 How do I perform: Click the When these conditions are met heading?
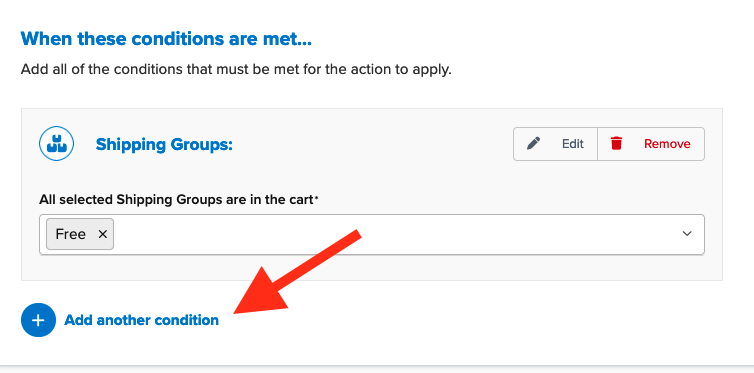166,38
